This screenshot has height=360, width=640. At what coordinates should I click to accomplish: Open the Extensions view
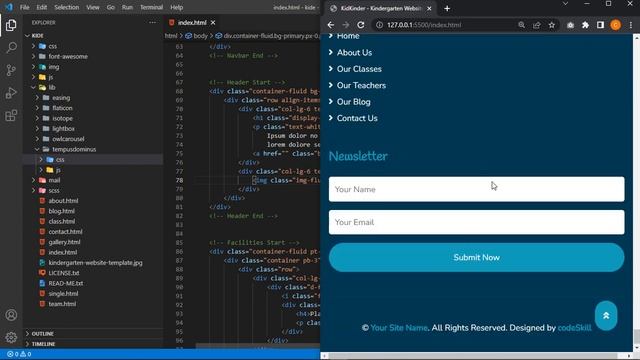tap(11, 116)
